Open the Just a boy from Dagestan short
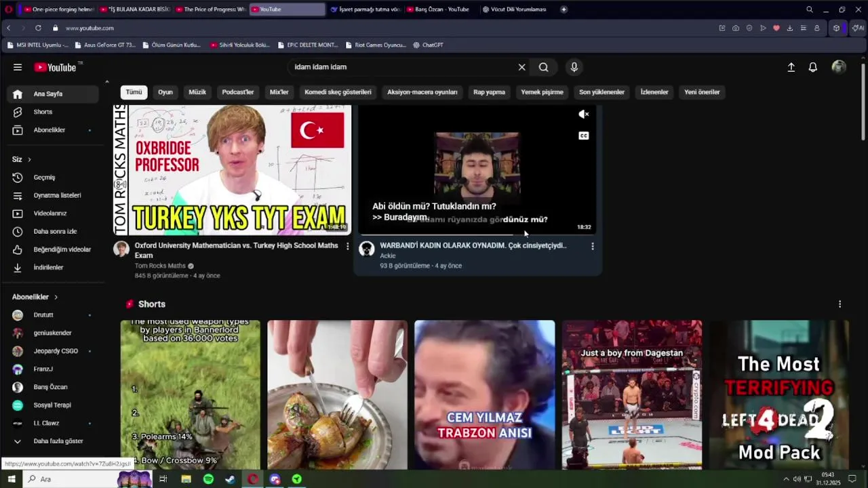868x488 pixels. point(631,395)
